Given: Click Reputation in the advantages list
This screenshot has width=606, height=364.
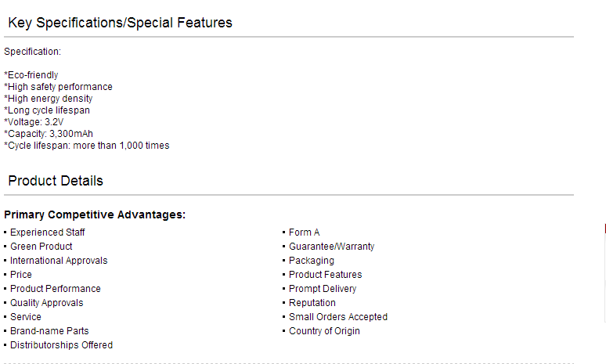Looking at the screenshot, I should click(312, 303).
